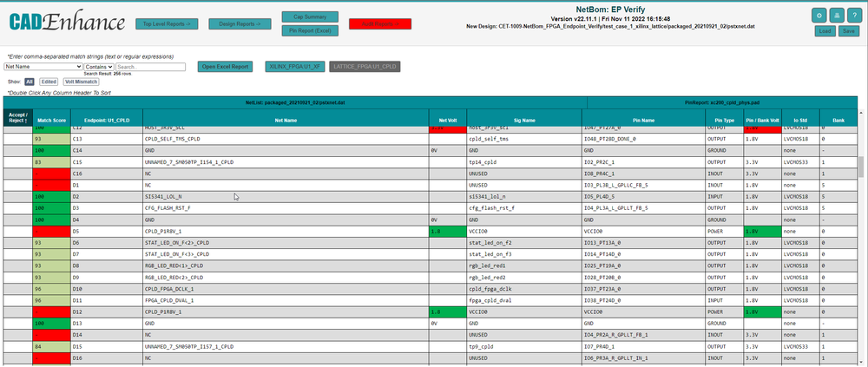Open the help question mark button

pyautogui.click(x=856, y=16)
